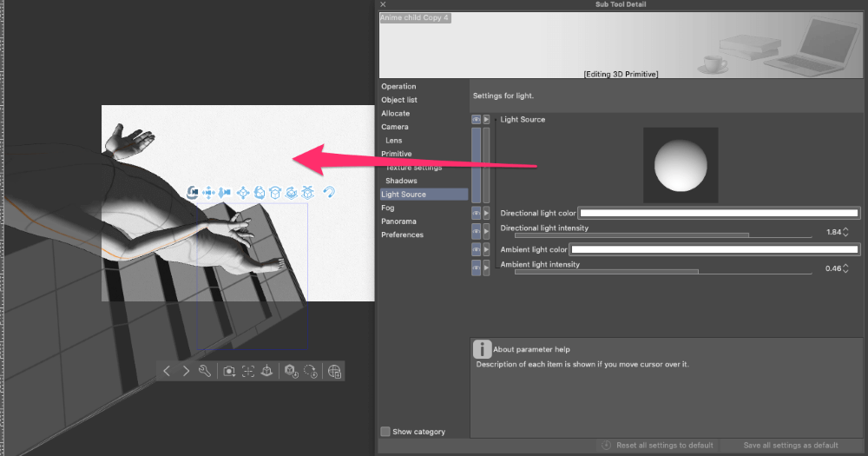Open sub tool detail via wrench icon
Image resolution: width=868 pixels, height=456 pixels.
pyautogui.click(x=204, y=371)
